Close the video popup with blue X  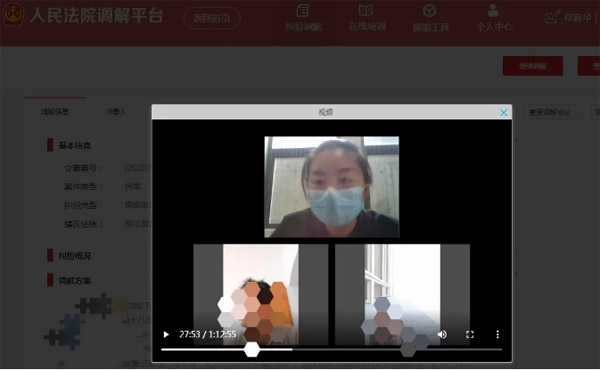504,112
